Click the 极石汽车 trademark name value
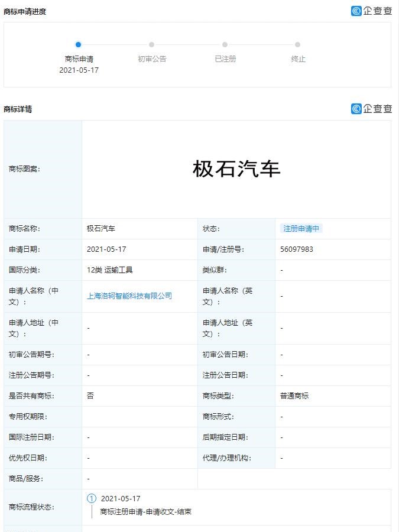This screenshot has width=399, height=532. (x=102, y=229)
